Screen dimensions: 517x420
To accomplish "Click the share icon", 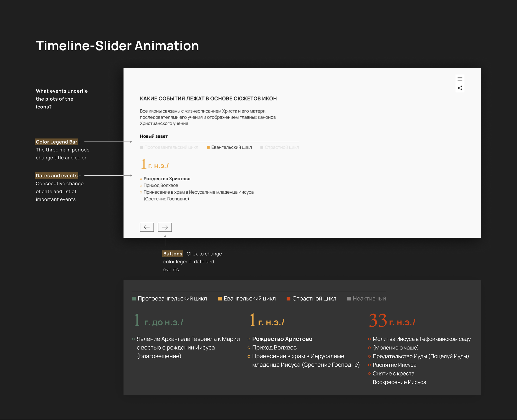I will point(460,88).
